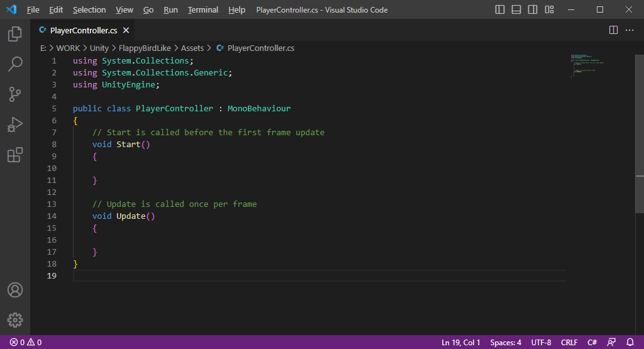Viewport: 644px width, 349px height.
Task: Minimize the Visual Studio Code window
Action: click(571, 9)
